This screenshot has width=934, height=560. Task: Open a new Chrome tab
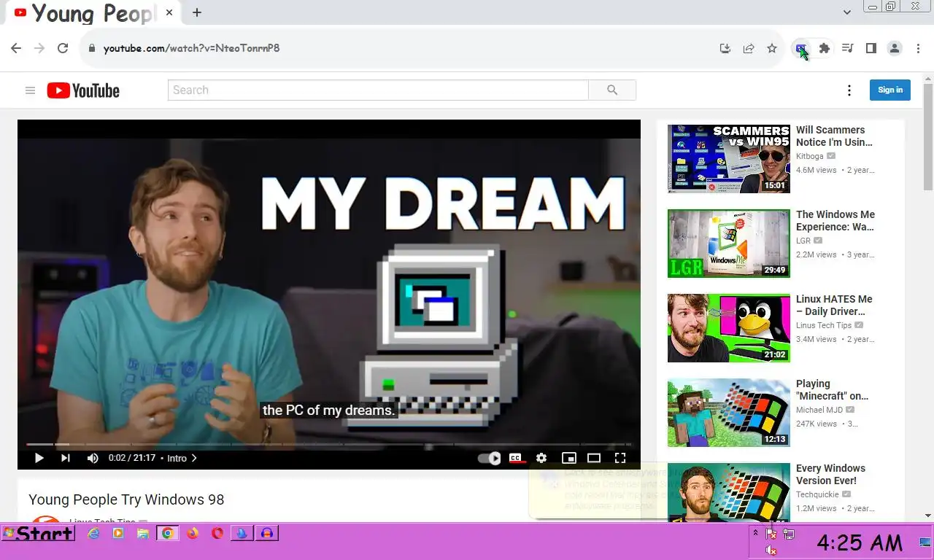tap(197, 12)
